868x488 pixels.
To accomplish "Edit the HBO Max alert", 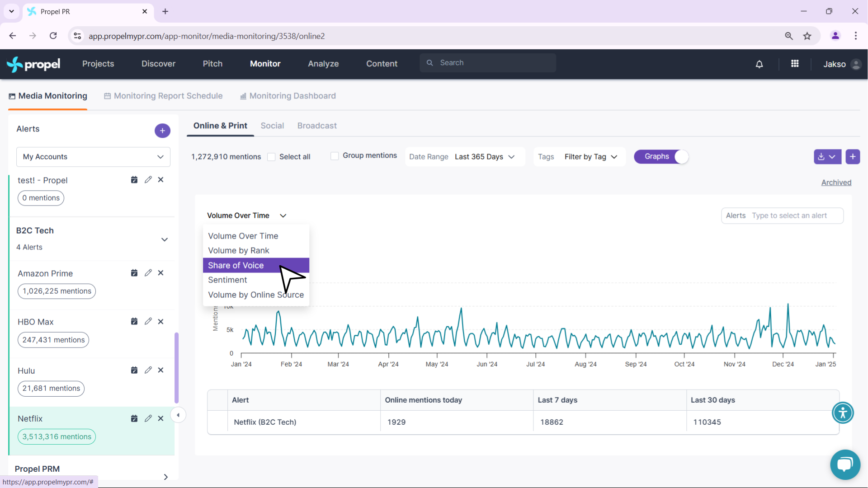I will 148,321.
